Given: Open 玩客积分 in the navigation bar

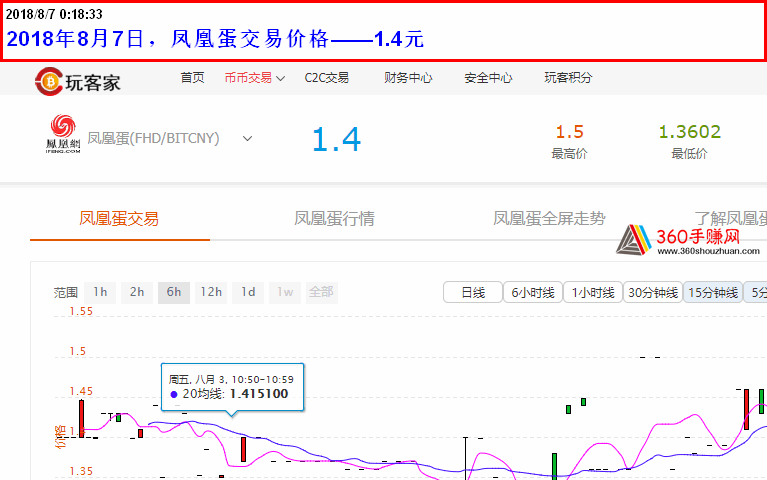Looking at the screenshot, I should [568, 78].
